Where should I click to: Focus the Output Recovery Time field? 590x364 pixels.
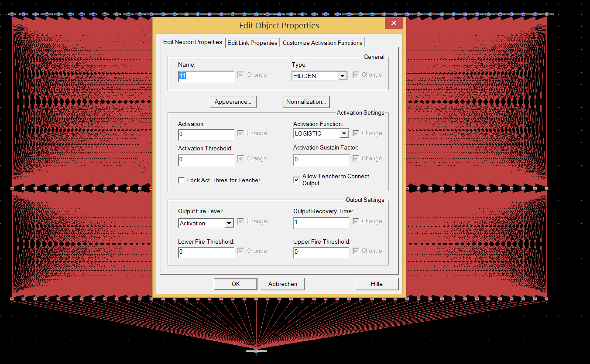(321, 223)
